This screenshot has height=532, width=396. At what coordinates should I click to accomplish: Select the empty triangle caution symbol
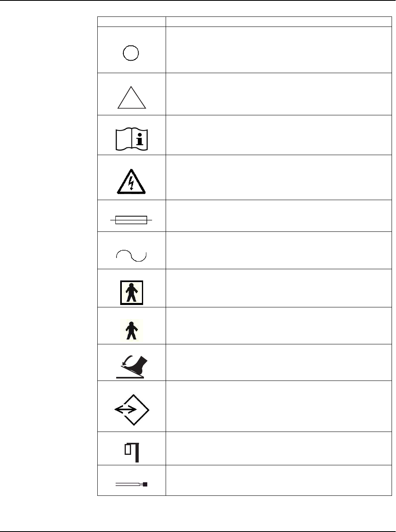point(132,97)
